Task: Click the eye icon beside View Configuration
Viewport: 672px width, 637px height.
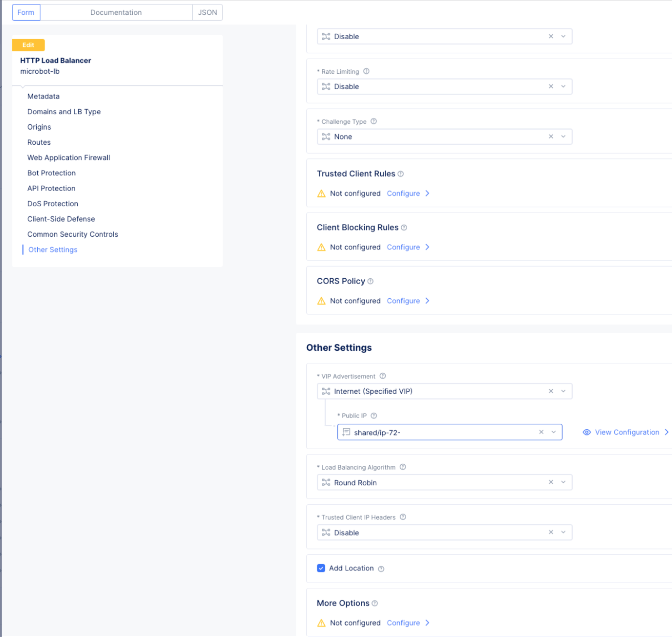Action: click(x=586, y=432)
